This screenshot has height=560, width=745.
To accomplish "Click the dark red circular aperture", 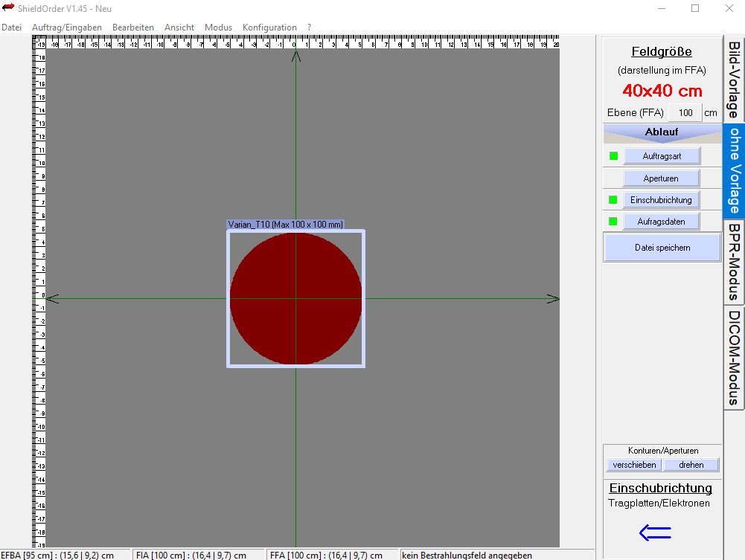I will (x=295, y=298).
